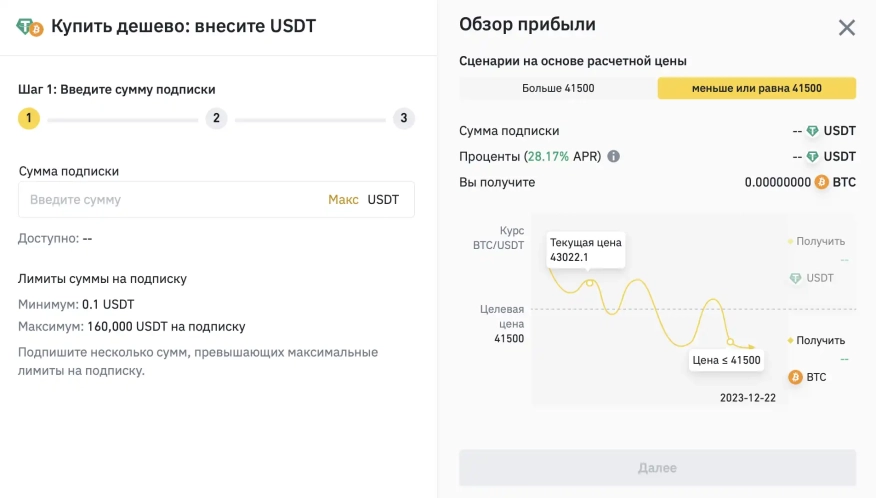Image resolution: width=876 pixels, height=498 pixels.
Task: Click step 1 indicator circle
Action: (x=29, y=119)
